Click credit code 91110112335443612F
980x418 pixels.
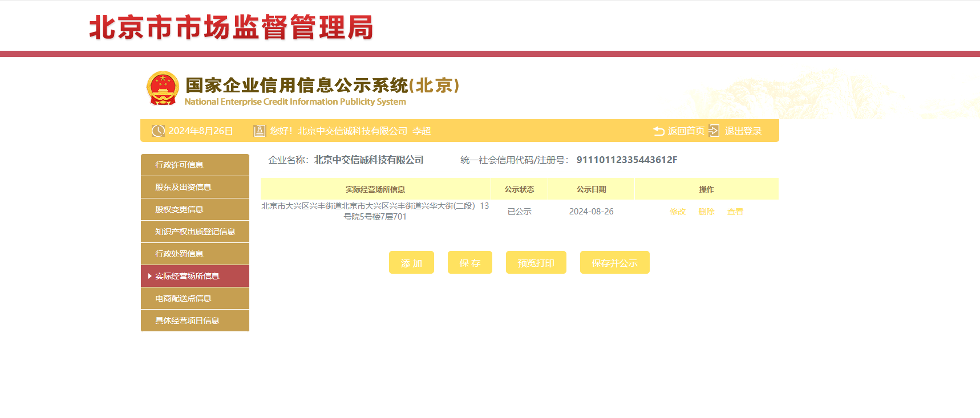point(627,160)
